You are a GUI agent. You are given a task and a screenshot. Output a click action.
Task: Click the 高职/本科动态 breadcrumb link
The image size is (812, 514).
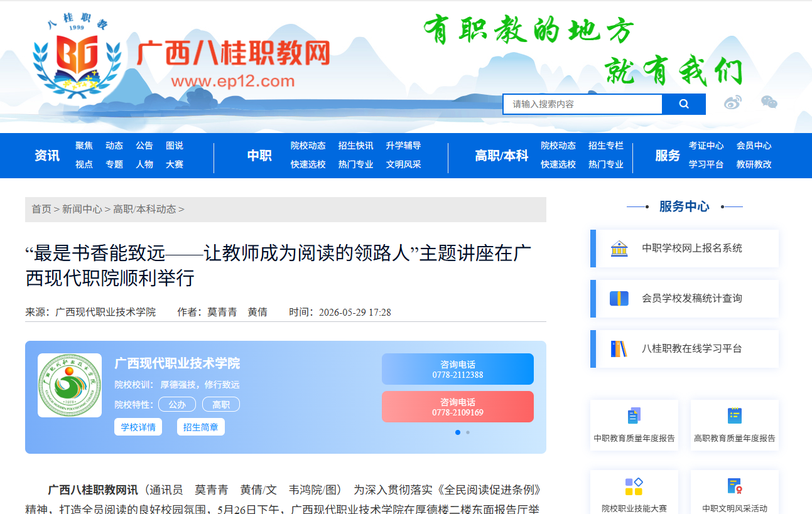pyautogui.click(x=144, y=210)
